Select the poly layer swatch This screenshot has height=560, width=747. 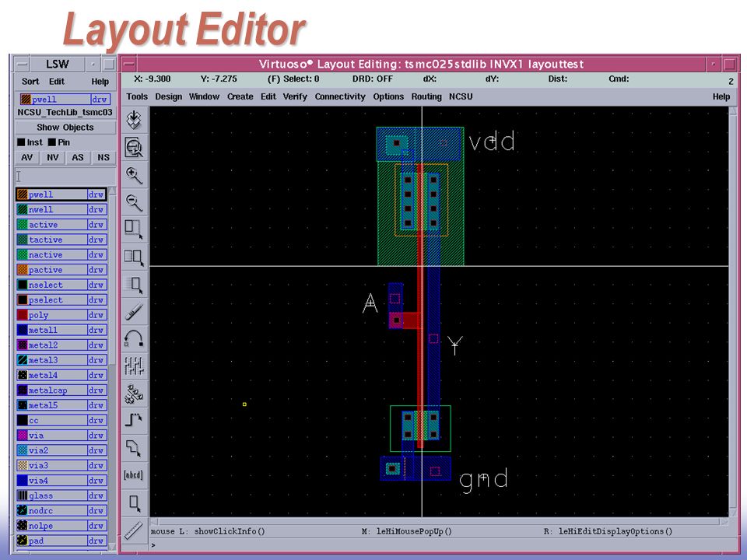(x=23, y=315)
